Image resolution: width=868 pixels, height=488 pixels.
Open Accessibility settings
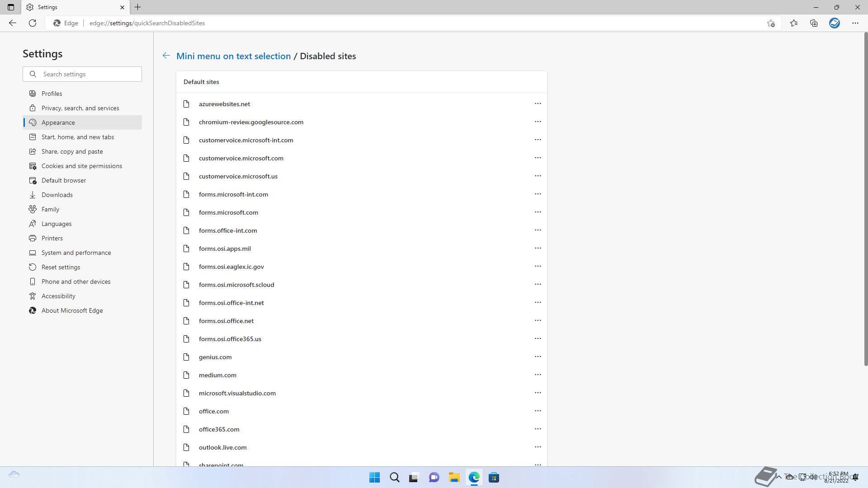(82, 296)
